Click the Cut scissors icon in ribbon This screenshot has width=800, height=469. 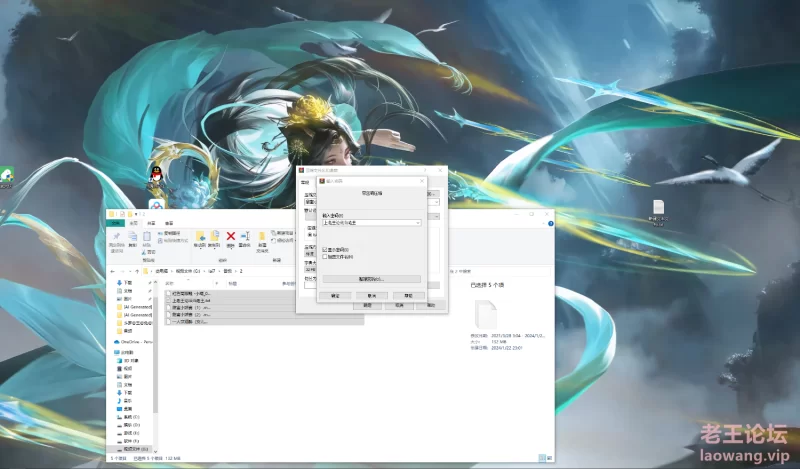(x=143, y=252)
